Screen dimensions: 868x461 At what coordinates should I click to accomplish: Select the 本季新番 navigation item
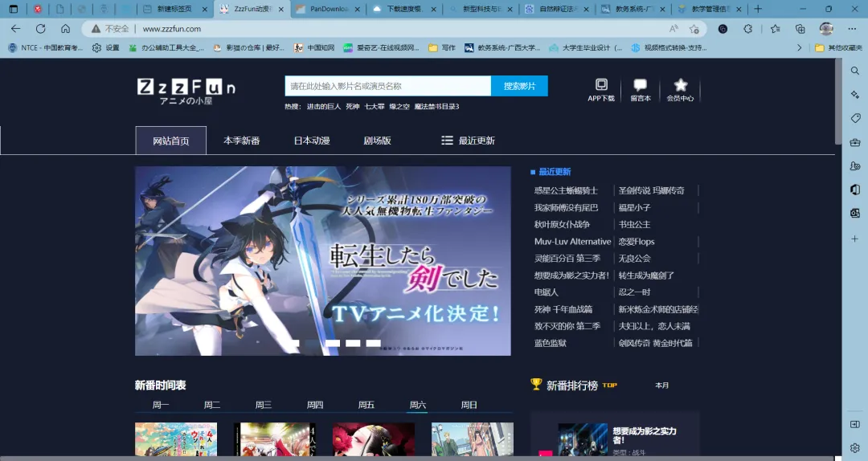tap(241, 141)
